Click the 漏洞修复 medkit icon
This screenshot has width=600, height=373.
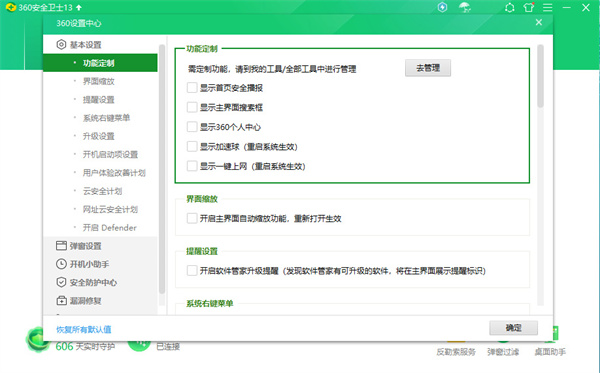[x=61, y=301]
